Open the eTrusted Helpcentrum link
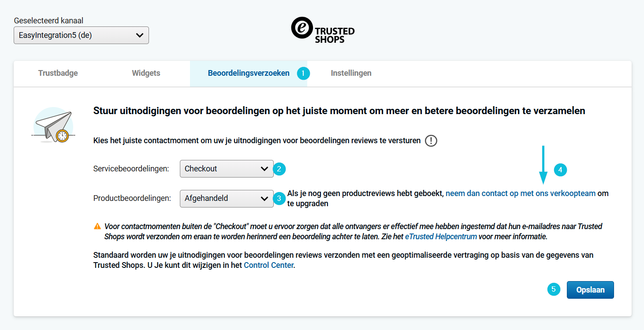The height and width of the screenshot is (330, 644). tap(441, 237)
